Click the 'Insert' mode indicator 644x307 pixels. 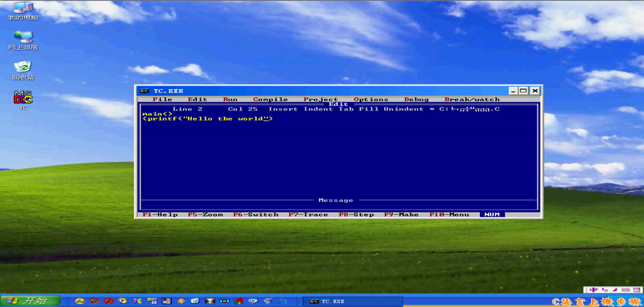click(x=283, y=109)
